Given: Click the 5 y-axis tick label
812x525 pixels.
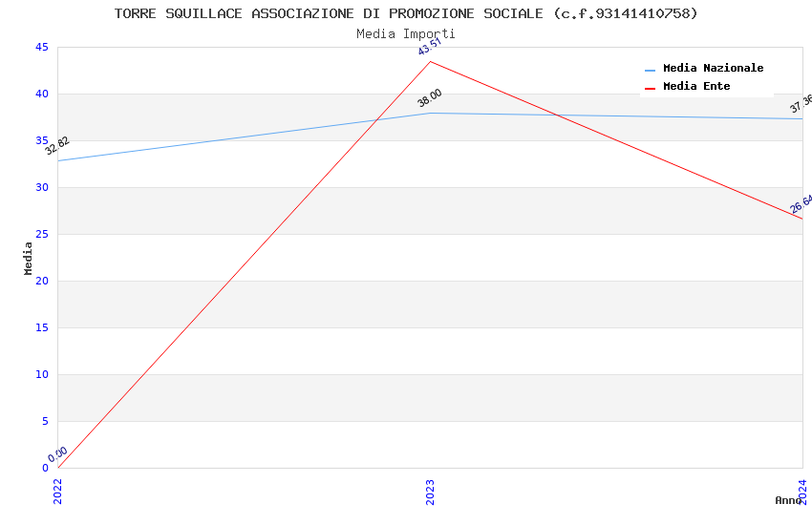Looking at the screenshot, I should 45,421.
